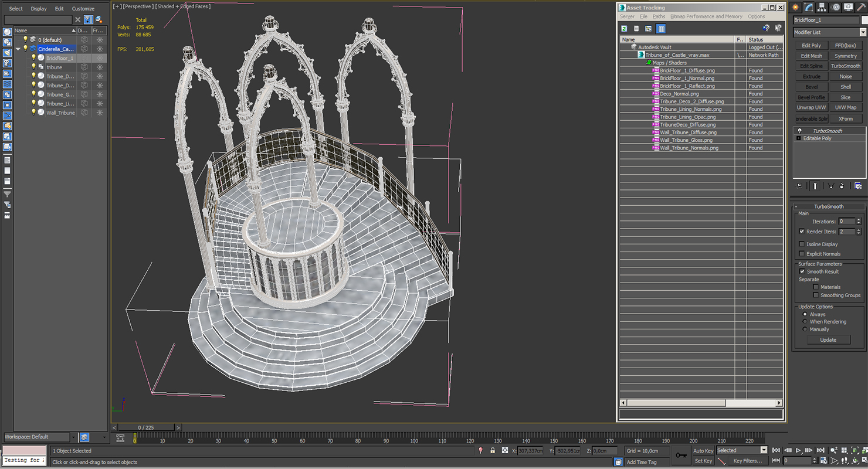Click Go to Start playback button
This screenshot has width=868, height=469.
pyautogui.click(x=777, y=450)
